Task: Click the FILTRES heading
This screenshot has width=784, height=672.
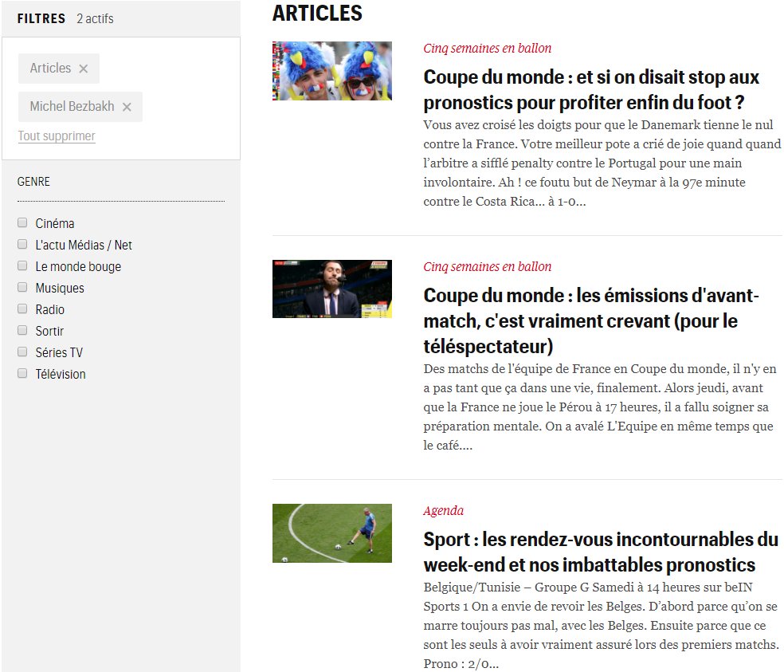Action: coord(41,18)
